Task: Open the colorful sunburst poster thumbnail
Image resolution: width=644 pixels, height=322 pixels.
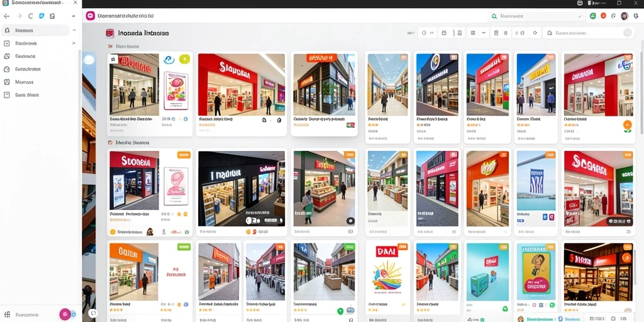Action: pos(387,272)
